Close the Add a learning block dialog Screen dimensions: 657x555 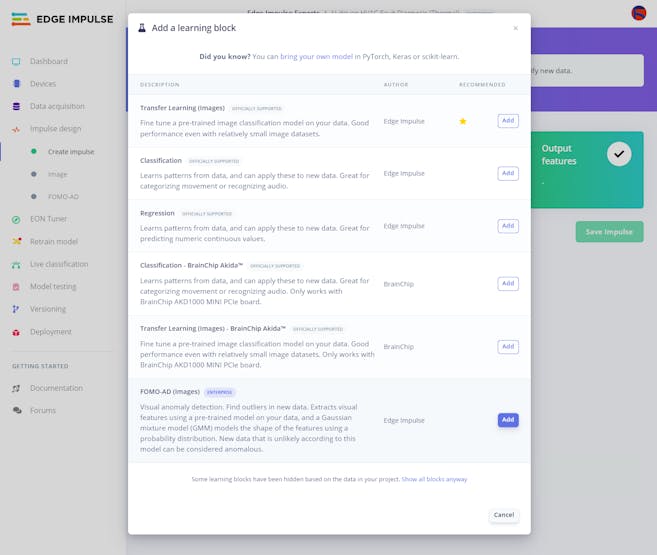[515, 28]
